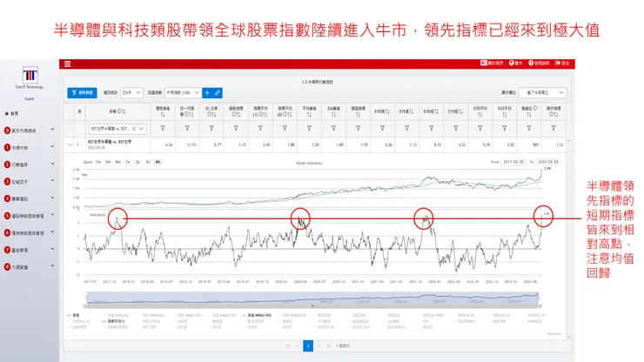Go to page 1 in pagination
The height and width of the screenshot is (362, 644).
(308, 346)
